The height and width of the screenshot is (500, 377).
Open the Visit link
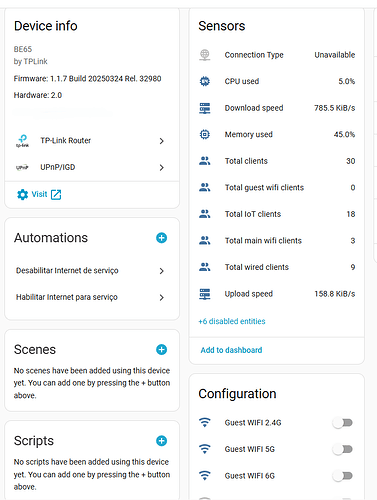39,194
